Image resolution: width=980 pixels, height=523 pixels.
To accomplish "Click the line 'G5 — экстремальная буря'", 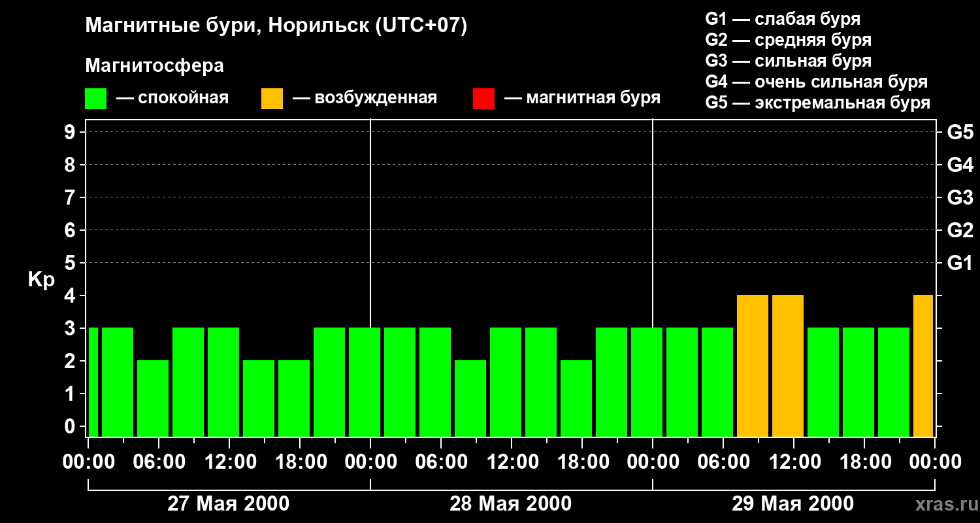I will click(x=817, y=103).
